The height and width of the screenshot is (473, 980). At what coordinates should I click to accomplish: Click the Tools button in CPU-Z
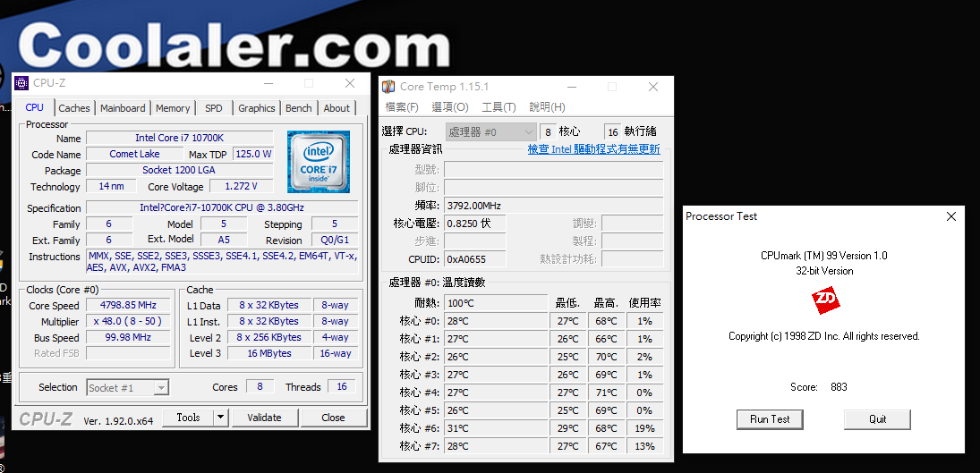point(188,418)
